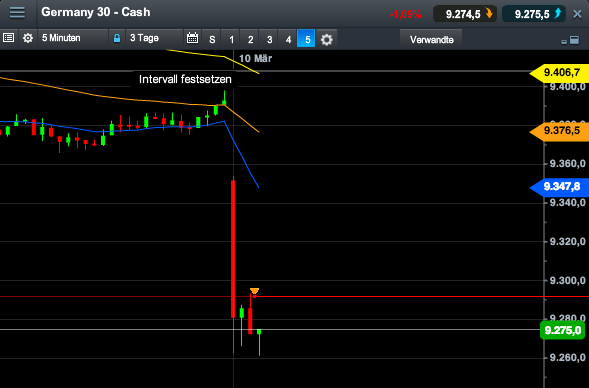Open chart settings gear next to 5 Minuten
The width and height of the screenshot is (589, 388).
[x=28, y=38]
